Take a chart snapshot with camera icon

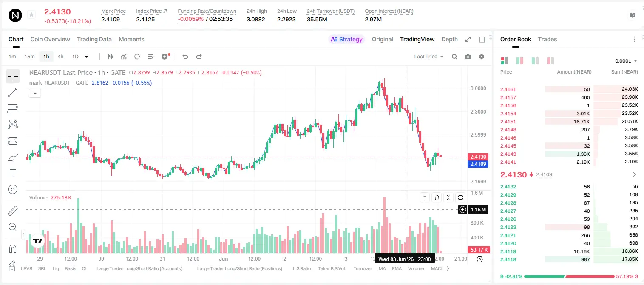click(468, 57)
